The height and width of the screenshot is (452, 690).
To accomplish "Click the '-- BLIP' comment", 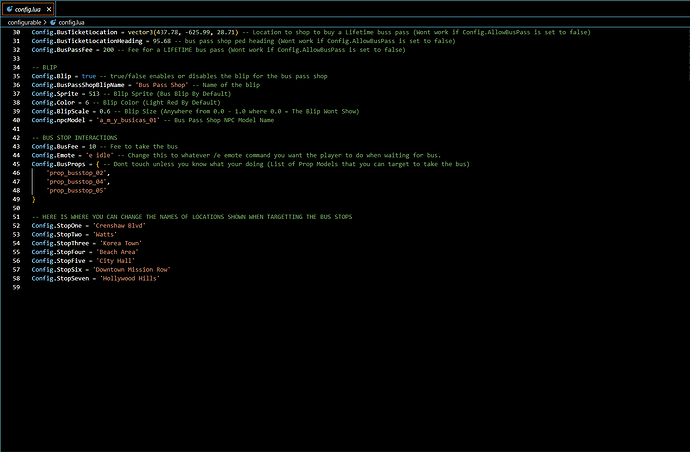I will [44, 67].
